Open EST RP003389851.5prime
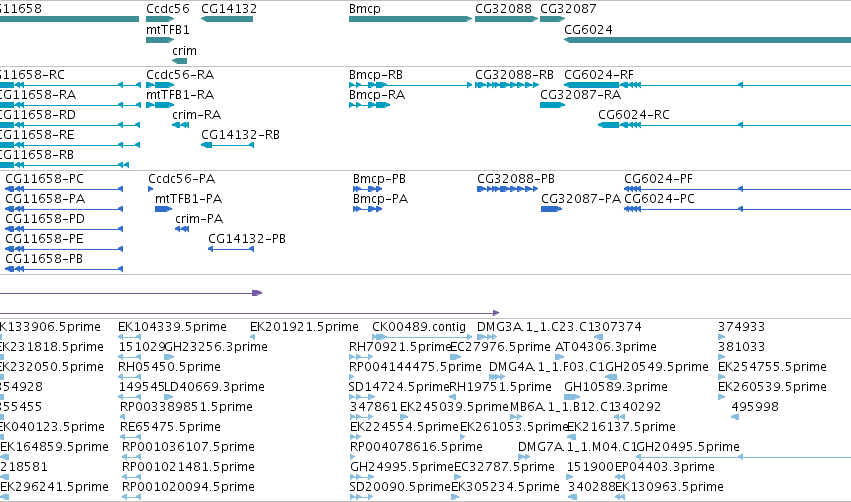Screen dimensions: 851x502 (x=186, y=408)
